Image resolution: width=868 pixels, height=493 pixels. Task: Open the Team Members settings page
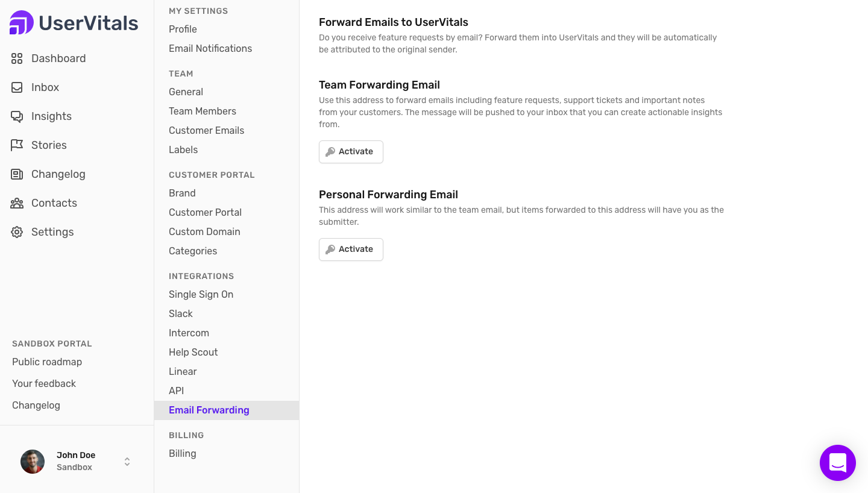click(203, 111)
